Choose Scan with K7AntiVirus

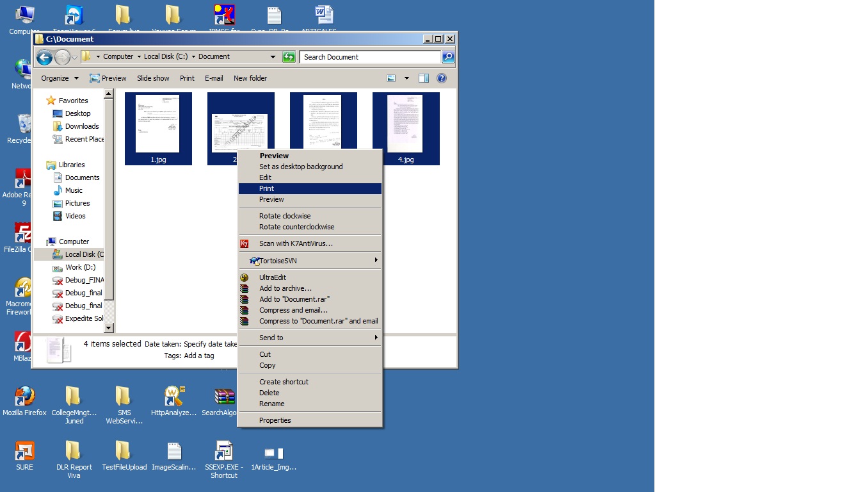[310, 243]
